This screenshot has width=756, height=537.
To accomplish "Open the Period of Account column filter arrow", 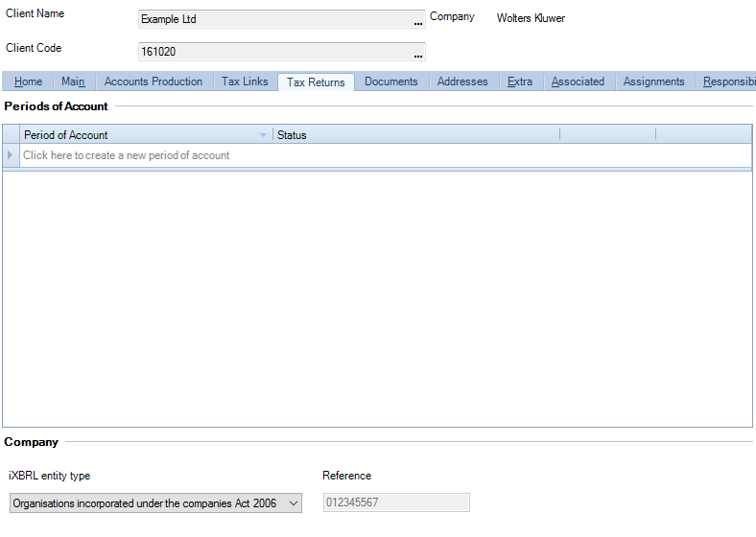I will 263,135.
